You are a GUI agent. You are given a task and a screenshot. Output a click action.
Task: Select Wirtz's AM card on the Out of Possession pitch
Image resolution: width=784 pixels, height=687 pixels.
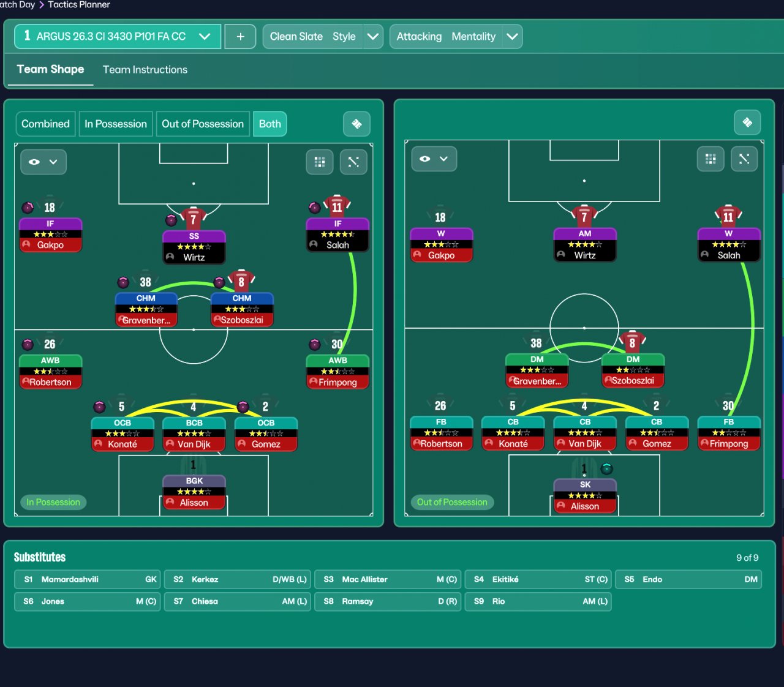click(585, 245)
